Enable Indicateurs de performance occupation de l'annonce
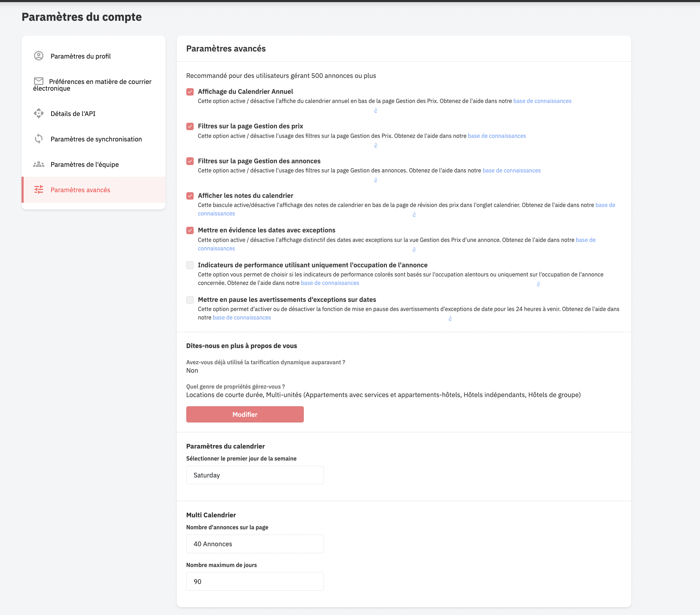This screenshot has width=700, height=615. pos(190,265)
